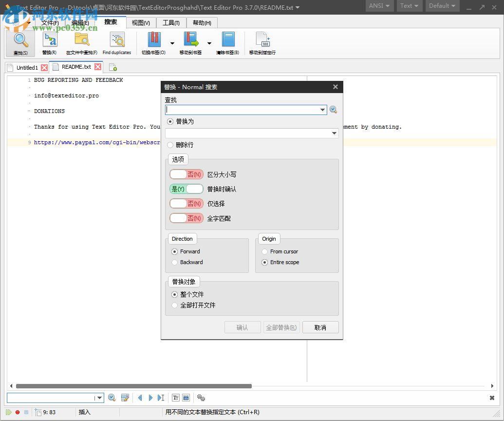This screenshot has height=421, width=504.
Task: Click the Find duplicates tool
Action: pos(117,42)
